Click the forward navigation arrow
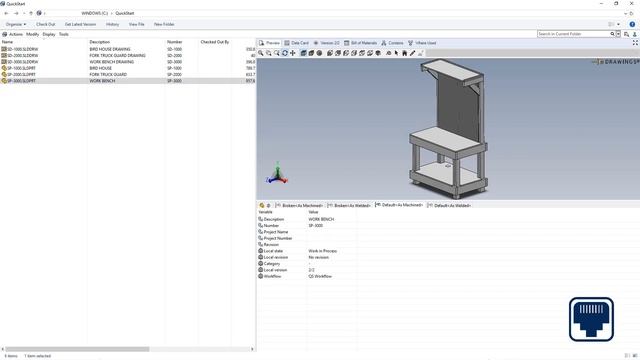 pos(16,13)
